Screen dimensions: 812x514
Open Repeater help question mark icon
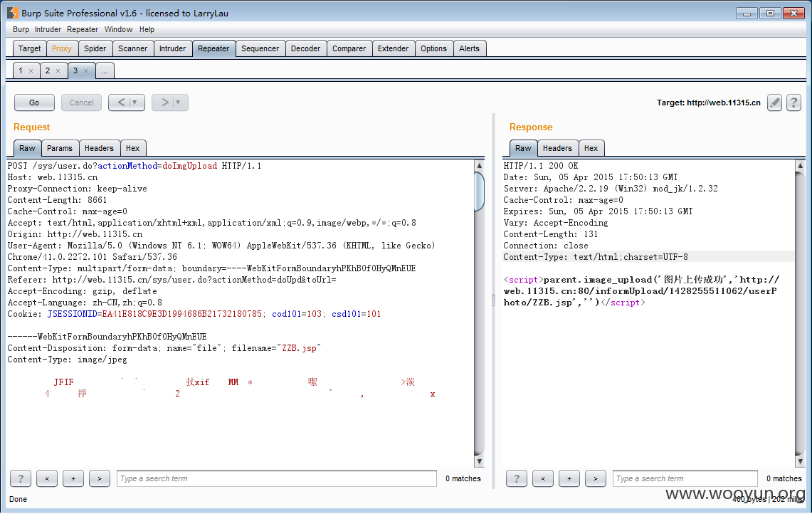click(794, 103)
